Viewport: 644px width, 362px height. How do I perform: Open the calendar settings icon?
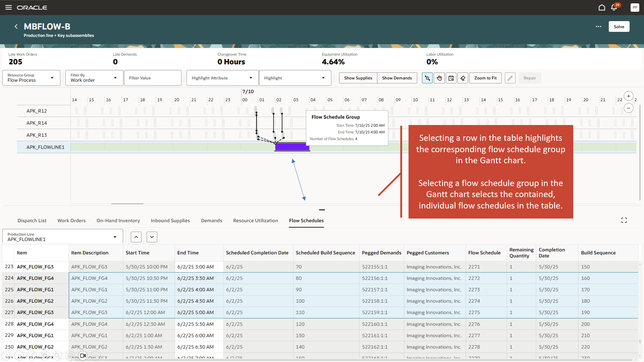point(451,78)
